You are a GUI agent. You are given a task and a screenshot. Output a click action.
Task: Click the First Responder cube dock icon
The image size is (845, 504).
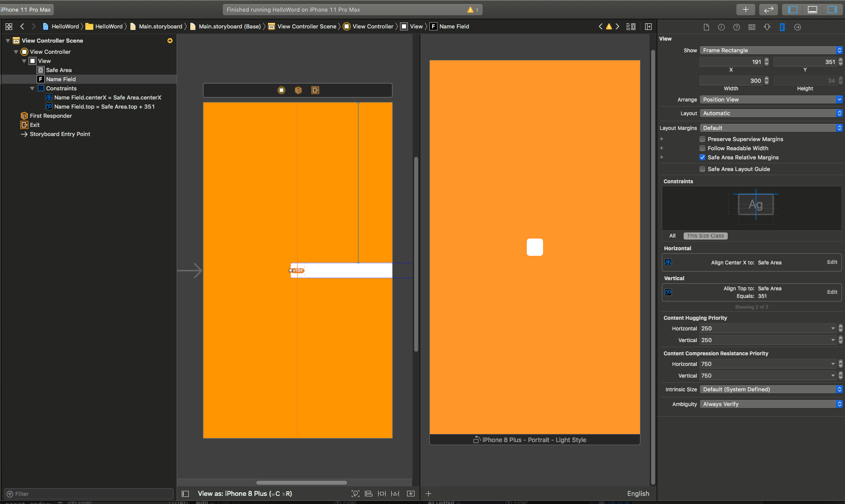tap(298, 90)
